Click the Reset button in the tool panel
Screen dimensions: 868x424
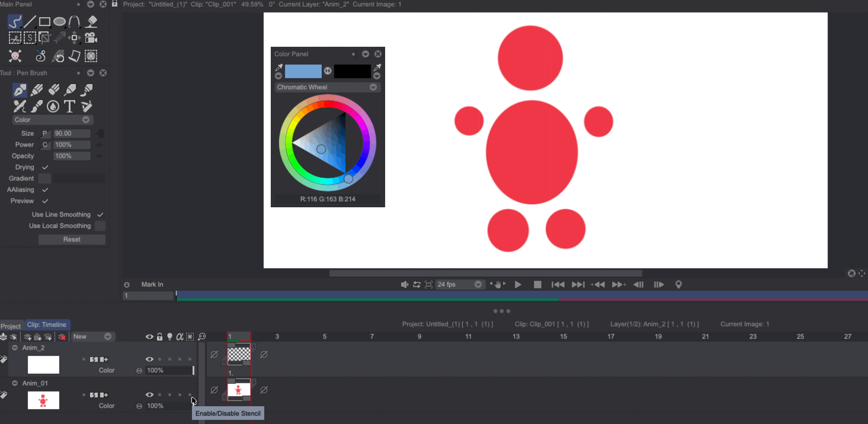tap(72, 239)
